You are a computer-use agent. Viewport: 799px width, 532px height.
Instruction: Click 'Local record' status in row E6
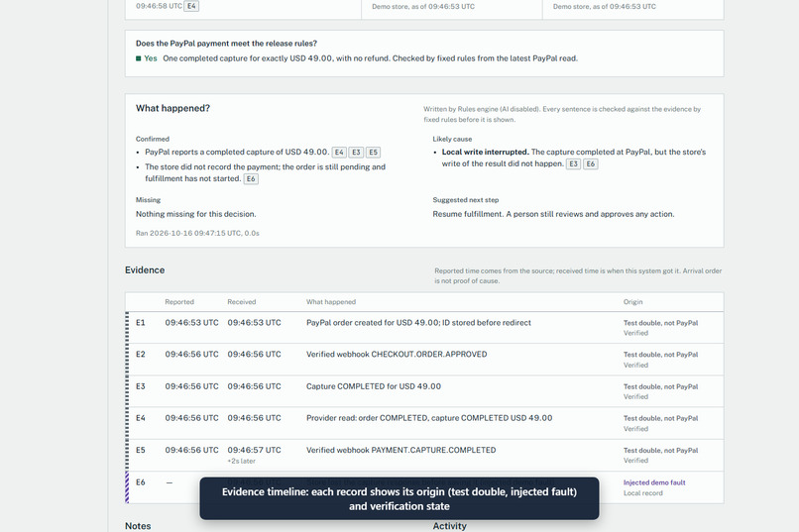(643, 493)
